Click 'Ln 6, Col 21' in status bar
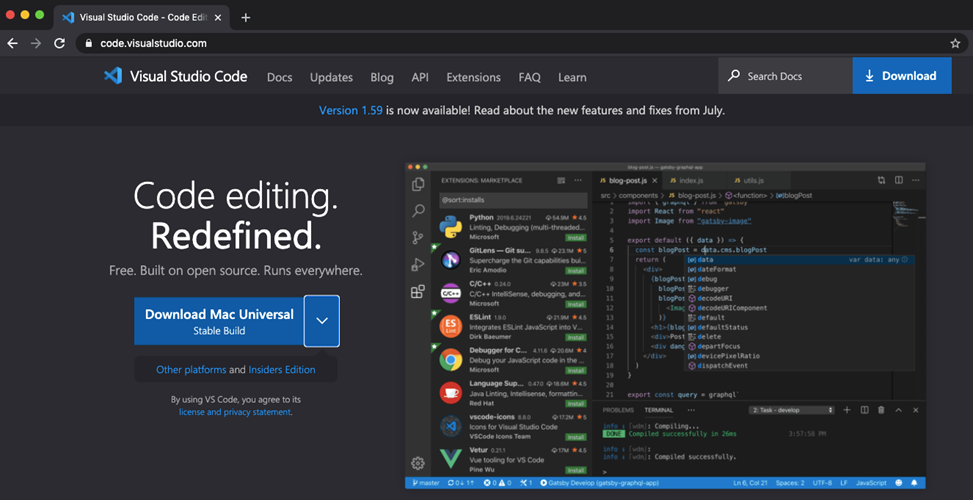The height and width of the screenshot is (500, 973). pyautogui.click(x=751, y=483)
